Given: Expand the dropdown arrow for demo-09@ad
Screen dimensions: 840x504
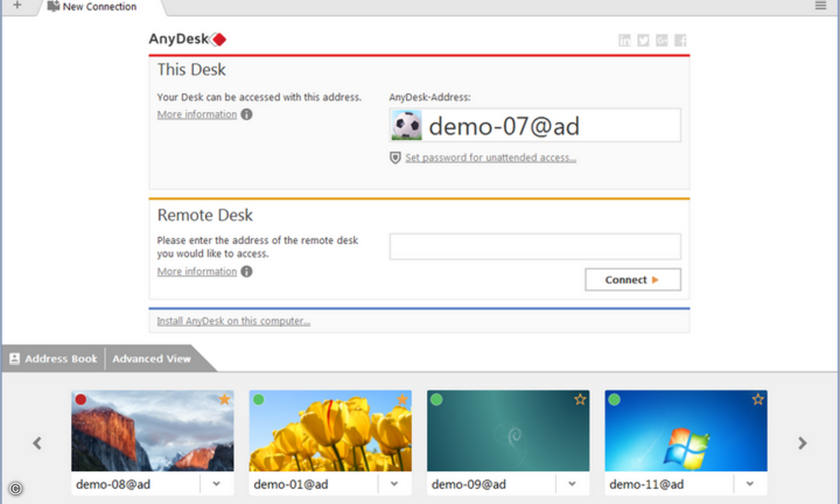Looking at the screenshot, I should [573, 484].
